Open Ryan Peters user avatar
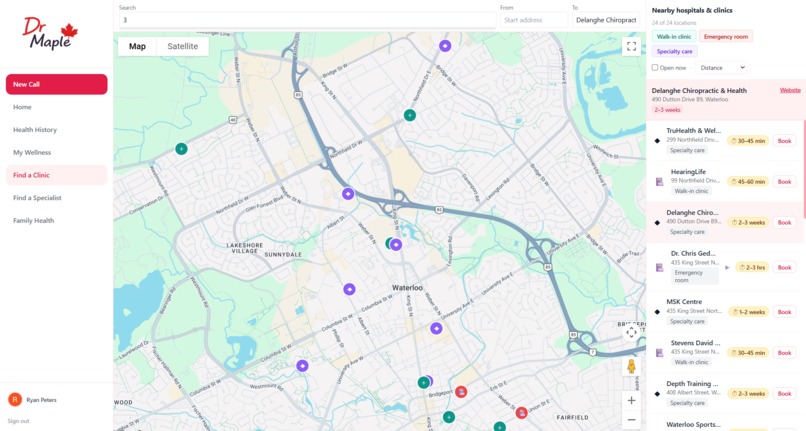The height and width of the screenshot is (431, 806). pos(15,399)
